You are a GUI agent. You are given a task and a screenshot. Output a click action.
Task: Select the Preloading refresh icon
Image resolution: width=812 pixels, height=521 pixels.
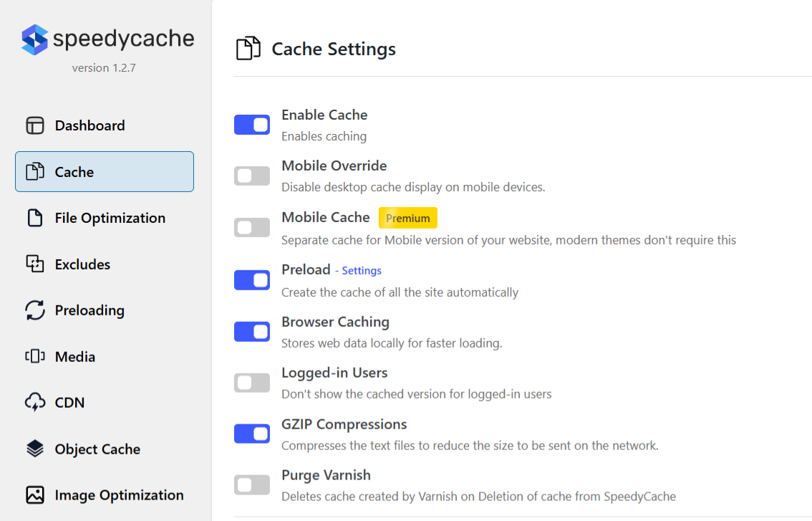[x=34, y=310]
